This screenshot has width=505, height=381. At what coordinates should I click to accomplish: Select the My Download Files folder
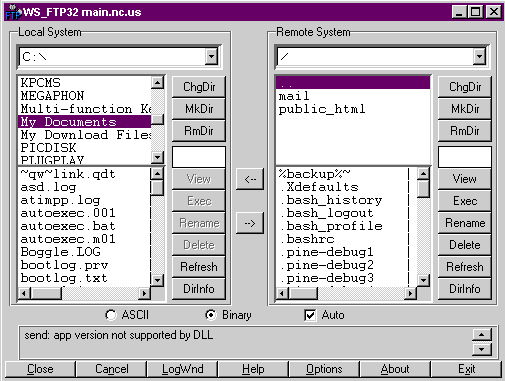[85, 135]
